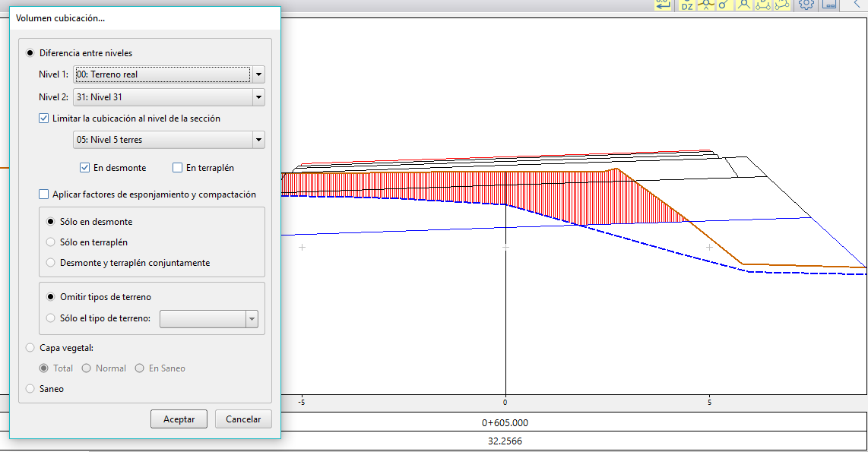Expand the 05: Nivel 5 terres dropdown
Viewport: 868px width, 452px height.
(258, 140)
